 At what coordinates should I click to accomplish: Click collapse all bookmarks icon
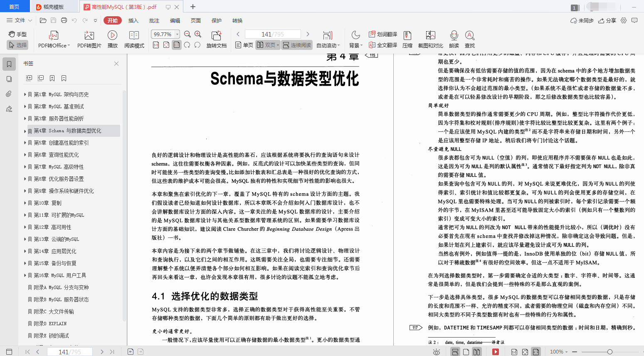coord(41,78)
